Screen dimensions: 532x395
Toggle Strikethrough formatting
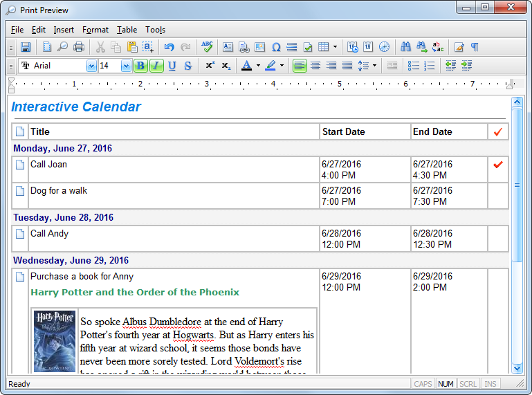point(187,66)
